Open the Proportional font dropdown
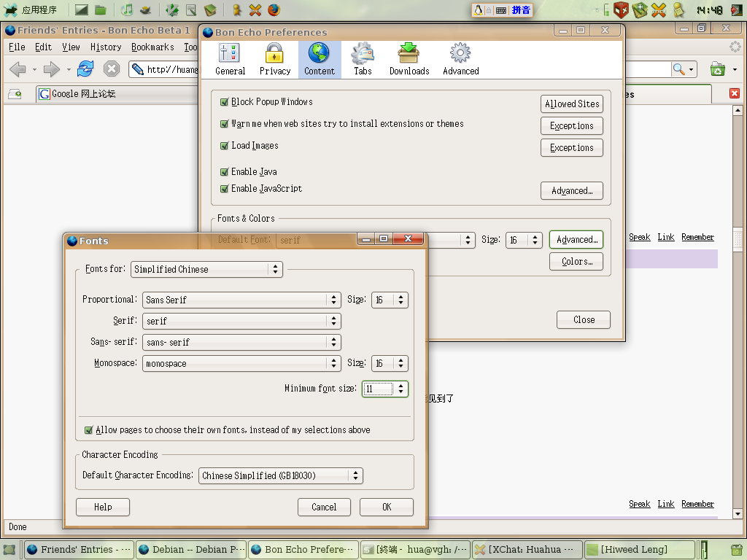This screenshot has height=560, width=747. pos(241,300)
